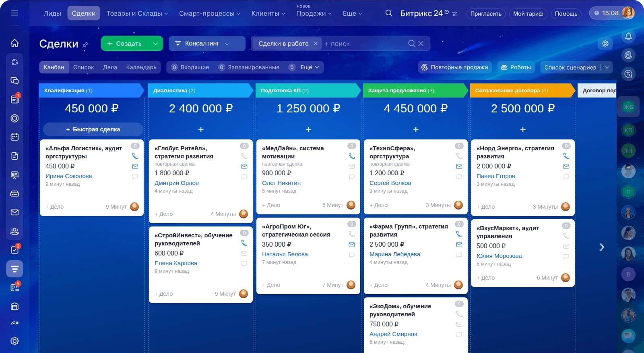Click notifications bell icon
The width and height of the screenshot is (644, 353).
point(628,37)
